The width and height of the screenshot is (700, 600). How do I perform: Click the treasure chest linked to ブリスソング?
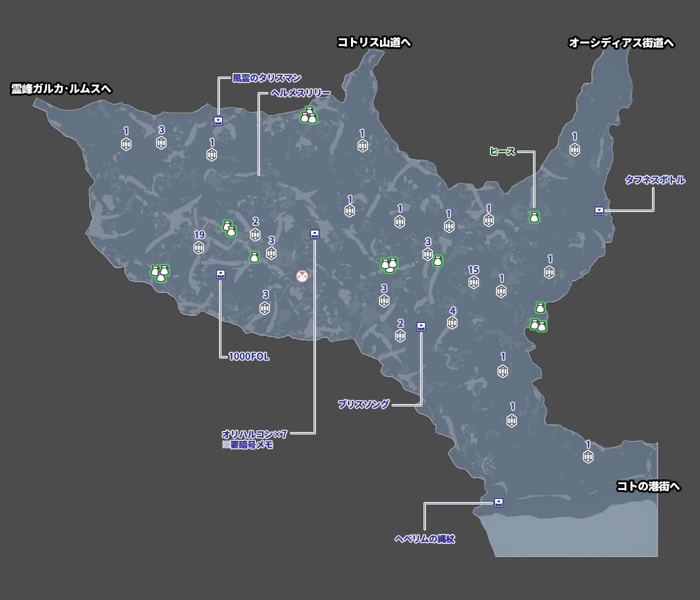tap(421, 326)
